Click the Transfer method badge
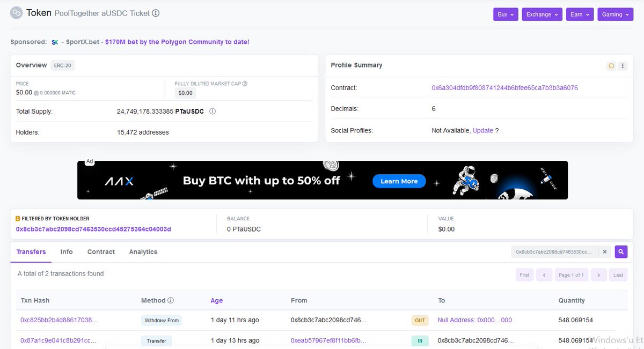Image resolution: width=644 pixels, height=349 pixels. pyautogui.click(x=156, y=340)
